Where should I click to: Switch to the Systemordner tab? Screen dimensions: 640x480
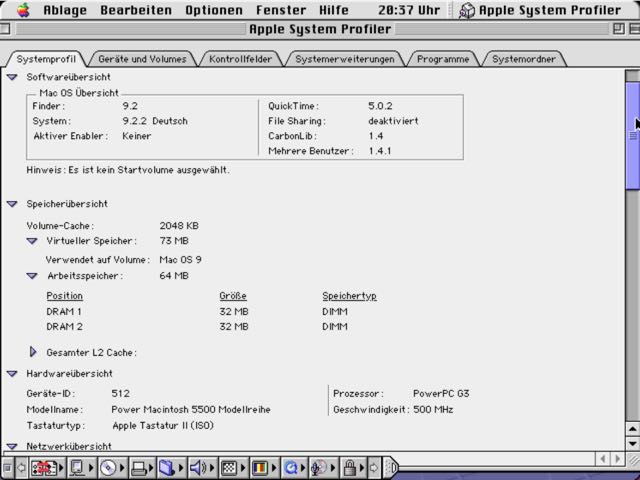524,59
